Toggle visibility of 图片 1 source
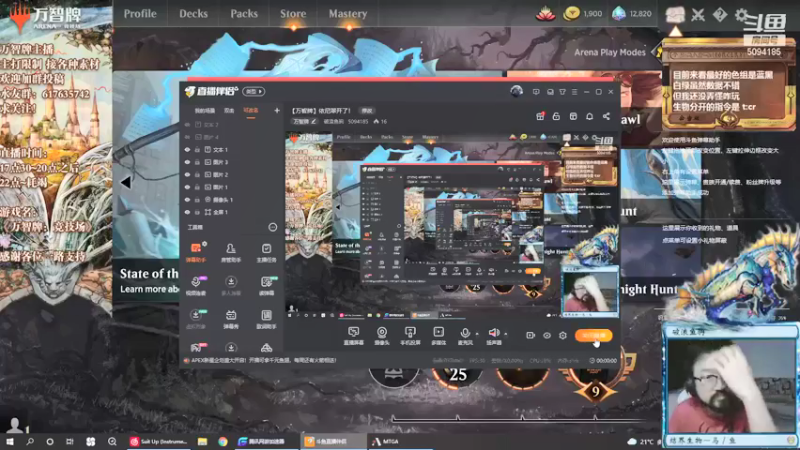Image resolution: width=800 pixels, height=450 pixels. [x=187, y=187]
